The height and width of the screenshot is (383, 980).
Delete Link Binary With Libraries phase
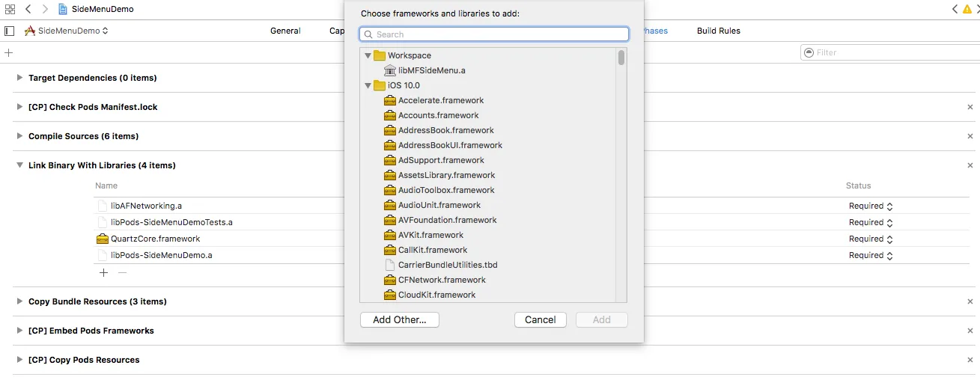click(x=970, y=165)
